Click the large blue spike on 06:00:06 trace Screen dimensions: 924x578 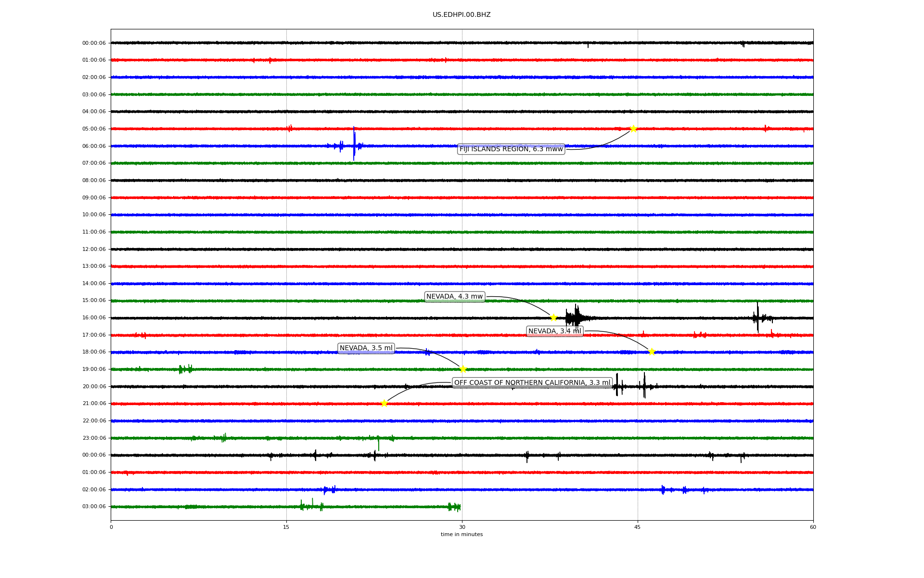tap(354, 144)
